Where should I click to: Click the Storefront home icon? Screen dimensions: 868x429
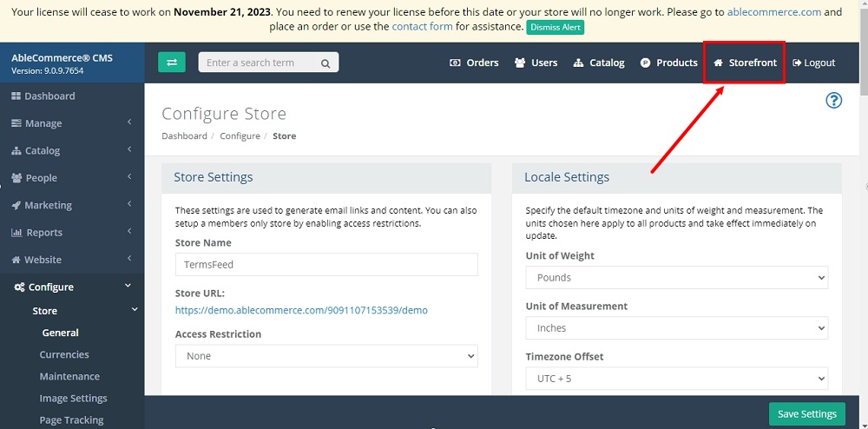pyautogui.click(x=719, y=63)
